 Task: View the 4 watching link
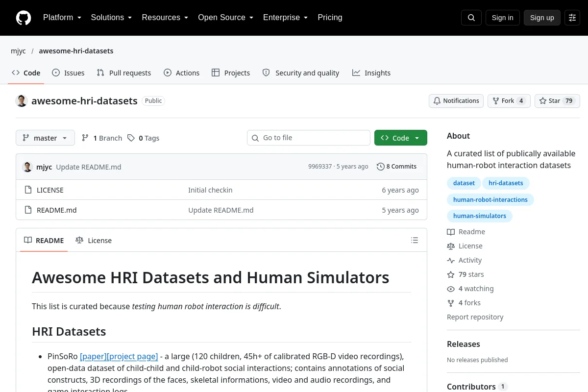tap(470, 289)
